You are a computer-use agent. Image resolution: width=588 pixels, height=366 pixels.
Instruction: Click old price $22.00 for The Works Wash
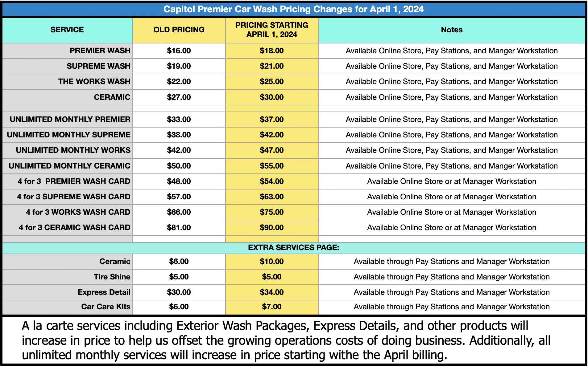click(x=179, y=82)
